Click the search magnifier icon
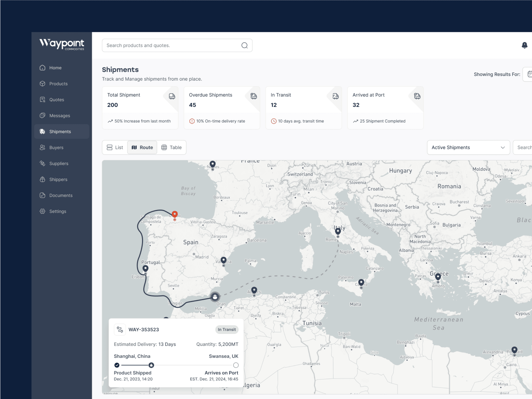Viewport: 532px width, 399px height. [244, 45]
